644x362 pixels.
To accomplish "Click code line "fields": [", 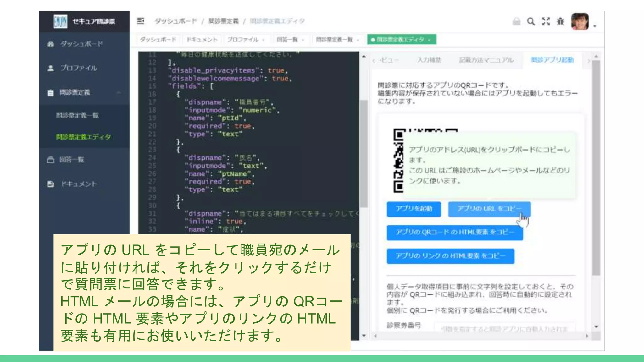I will click(191, 86).
